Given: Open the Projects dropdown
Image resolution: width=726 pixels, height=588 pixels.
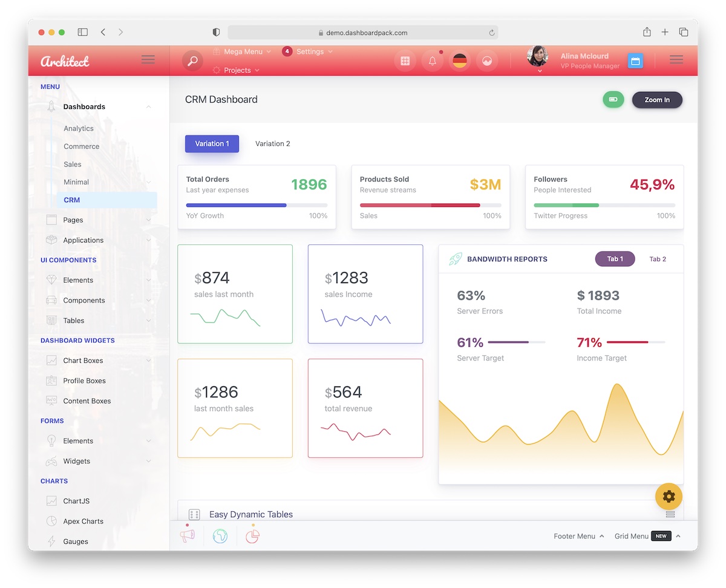Looking at the screenshot, I should pyautogui.click(x=237, y=70).
